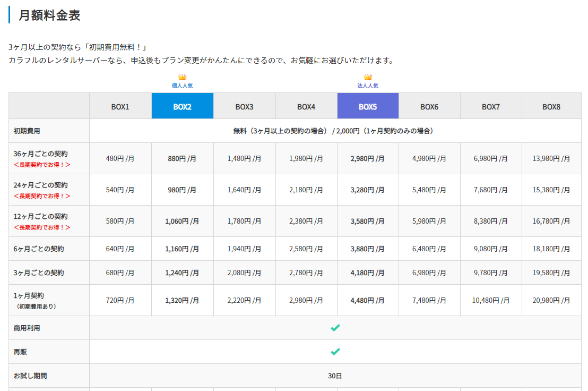
Task: Click the 10,480円/月 price cell
Action: 490,301
